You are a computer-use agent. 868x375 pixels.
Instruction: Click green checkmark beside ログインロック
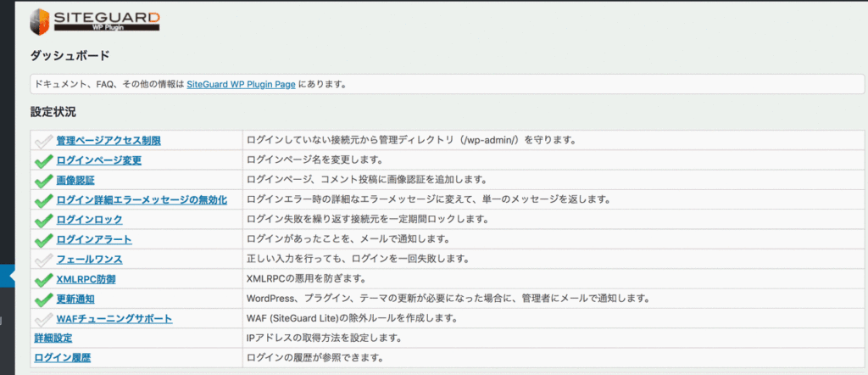point(44,221)
